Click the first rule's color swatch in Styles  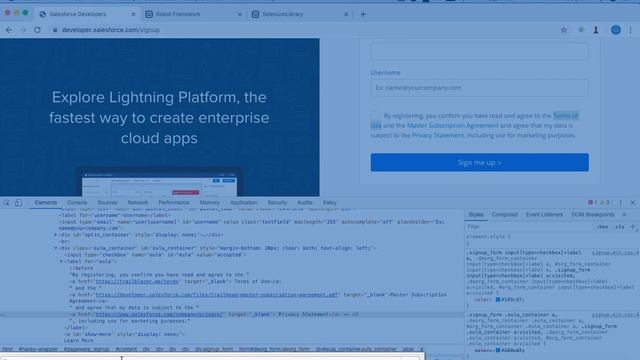[x=498, y=300]
